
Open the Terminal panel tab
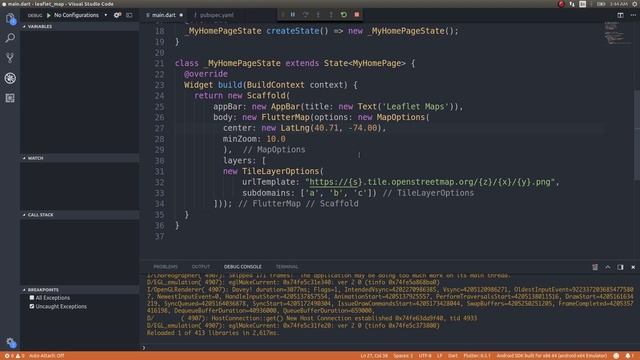click(287, 267)
